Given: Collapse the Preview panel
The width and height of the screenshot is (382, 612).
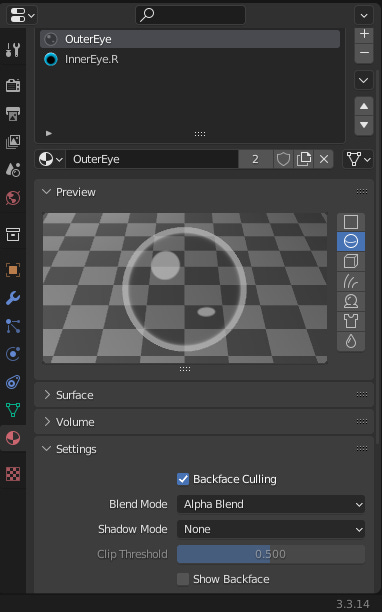Looking at the screenshot, I should [46, 192].
